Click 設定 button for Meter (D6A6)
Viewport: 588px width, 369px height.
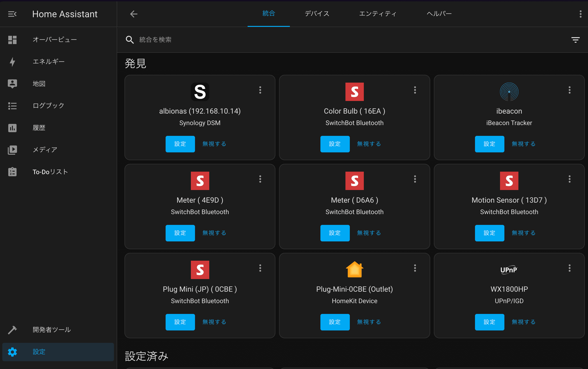[335, 233]
